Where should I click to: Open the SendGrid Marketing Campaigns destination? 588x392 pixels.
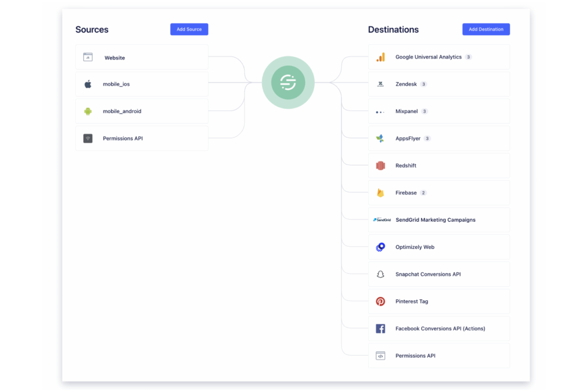(x=439, y=220)
